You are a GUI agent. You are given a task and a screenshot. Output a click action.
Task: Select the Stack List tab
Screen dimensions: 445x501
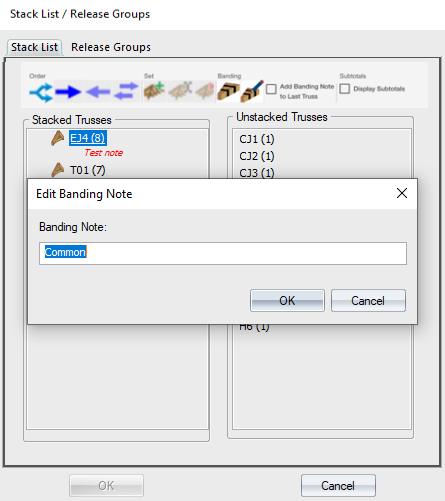pos(34,47)
